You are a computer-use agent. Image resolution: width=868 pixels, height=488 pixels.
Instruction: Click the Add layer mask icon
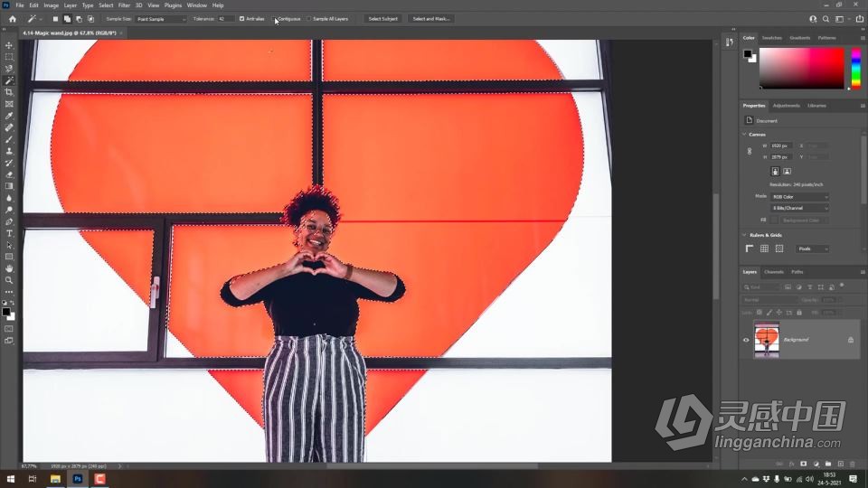[803, 464]
